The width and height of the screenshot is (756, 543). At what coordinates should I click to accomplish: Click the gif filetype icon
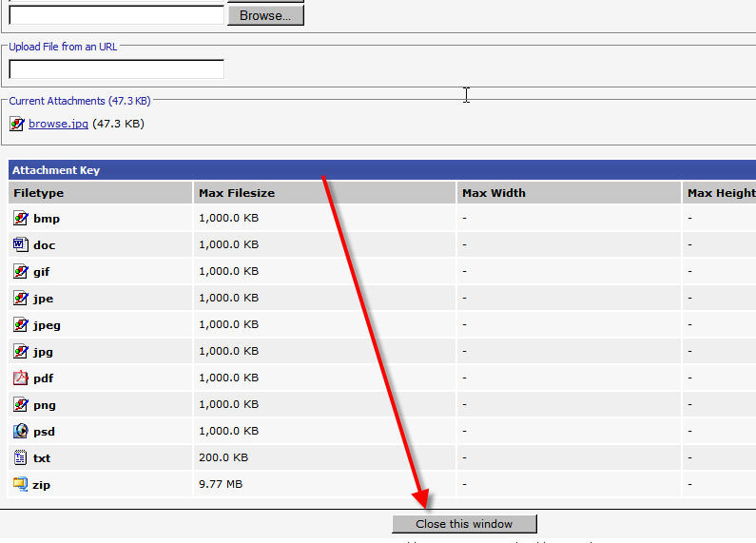point(20,272)
